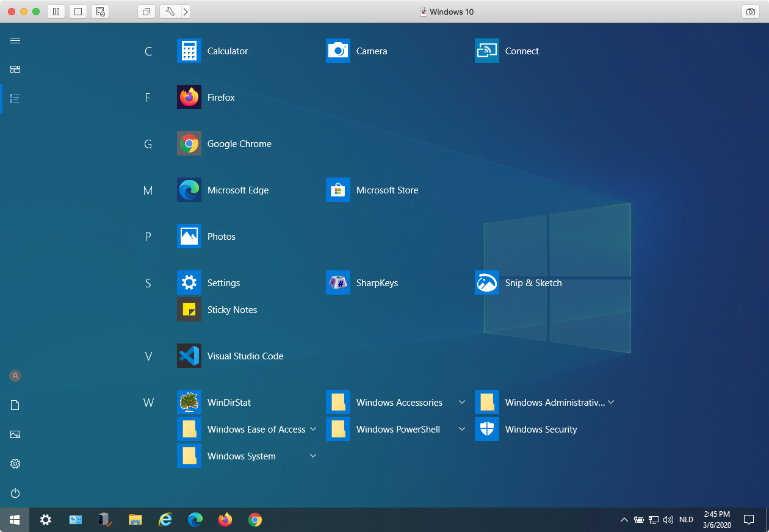The height and width of the screenshot is (532, 769).
Task: Expand the Windows Ease of Access chevron
Action: tap(313, 430)
